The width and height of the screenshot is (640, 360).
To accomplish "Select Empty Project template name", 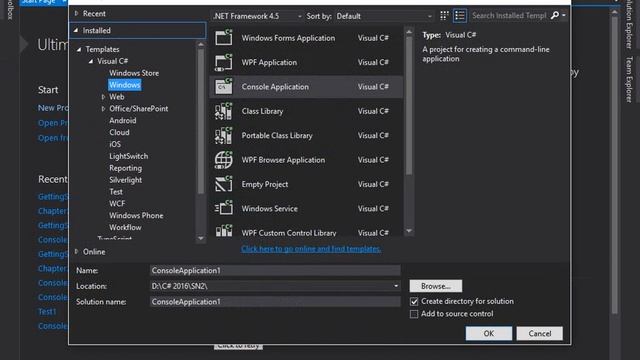I will pyautogui.click(x=264, y=184).
